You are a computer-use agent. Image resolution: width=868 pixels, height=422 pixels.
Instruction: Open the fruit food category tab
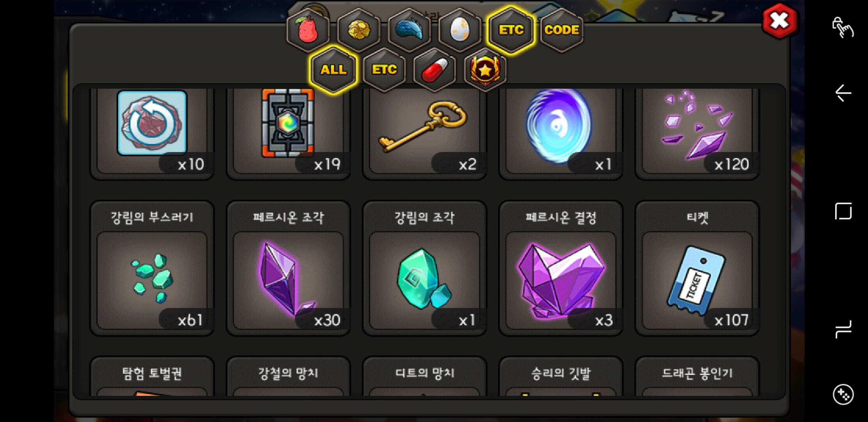coord(308,30)
